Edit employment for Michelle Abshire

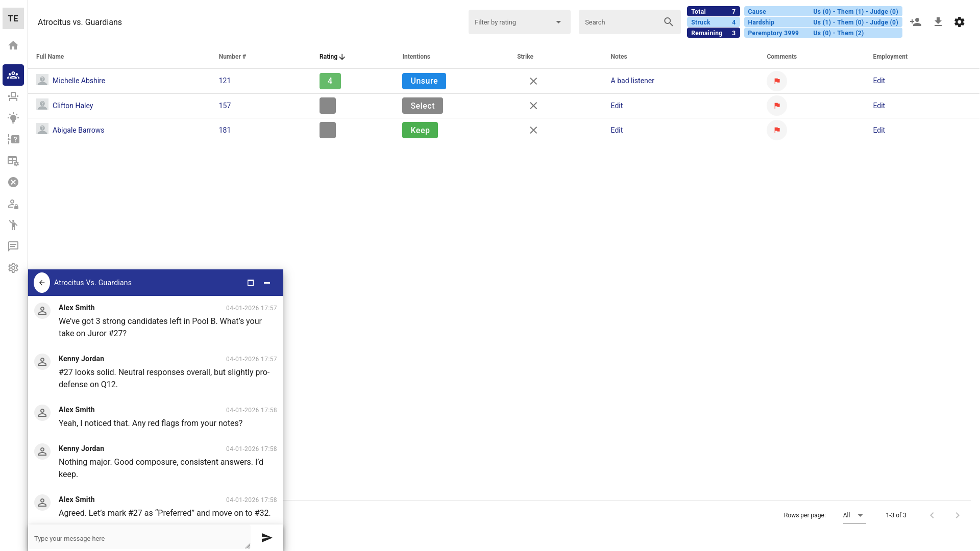(x=879, y=81)
